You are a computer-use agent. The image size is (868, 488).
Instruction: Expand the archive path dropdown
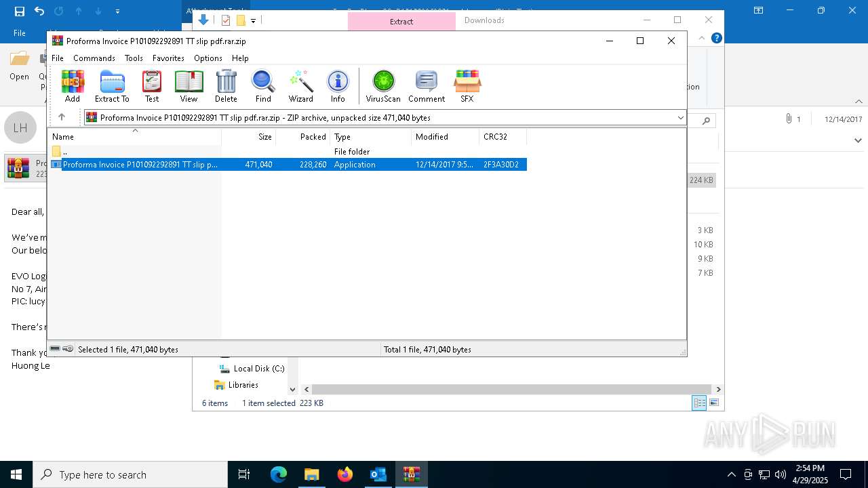[680, 118]
